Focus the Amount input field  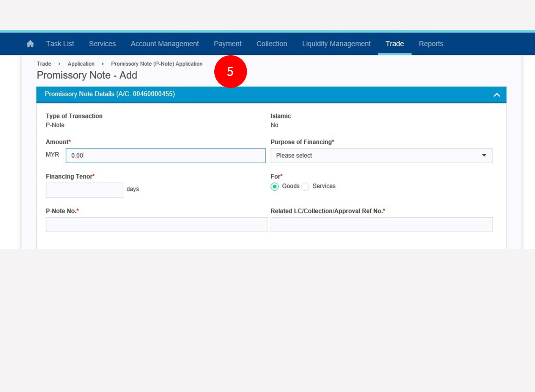click(x=166, y=156)
